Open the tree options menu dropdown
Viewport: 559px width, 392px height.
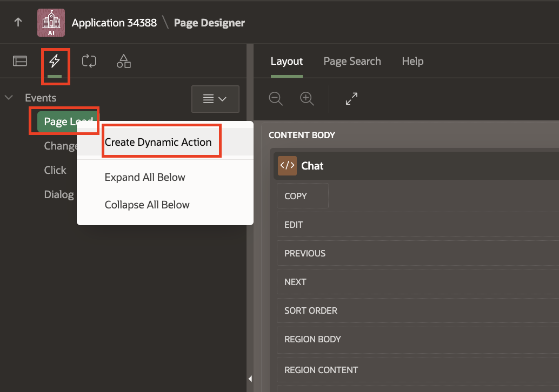tap(215, 99)
